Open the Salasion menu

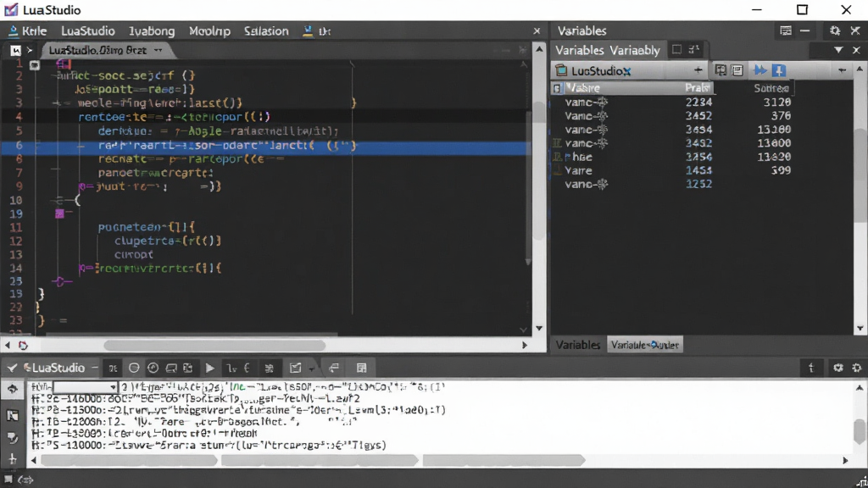266,31
